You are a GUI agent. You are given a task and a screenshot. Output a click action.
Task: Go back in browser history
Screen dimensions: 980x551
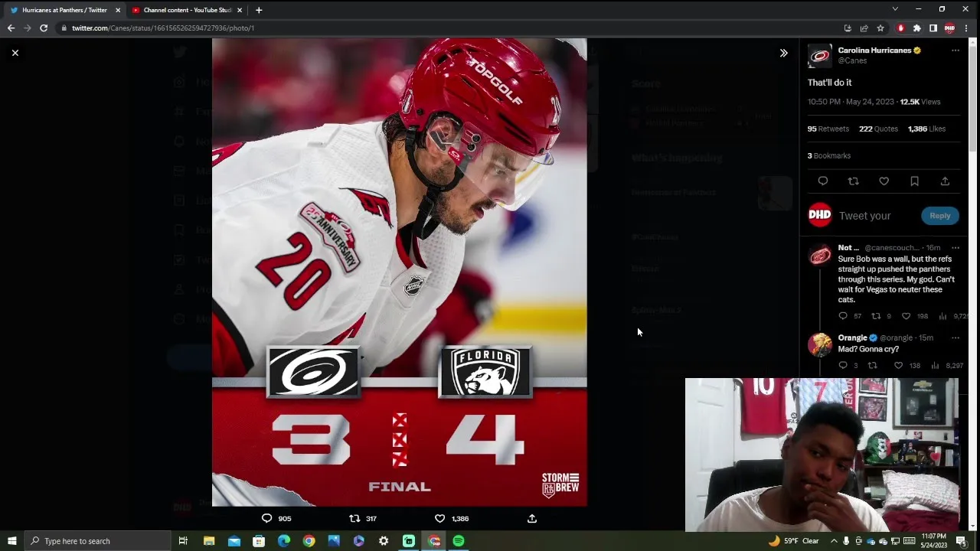(x=11, y=28)
